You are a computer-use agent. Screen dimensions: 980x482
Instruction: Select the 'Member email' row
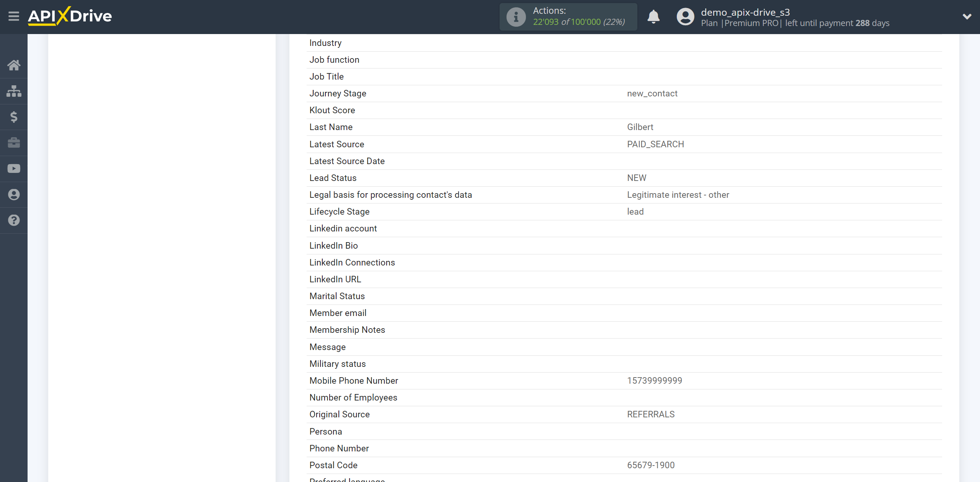624,313
